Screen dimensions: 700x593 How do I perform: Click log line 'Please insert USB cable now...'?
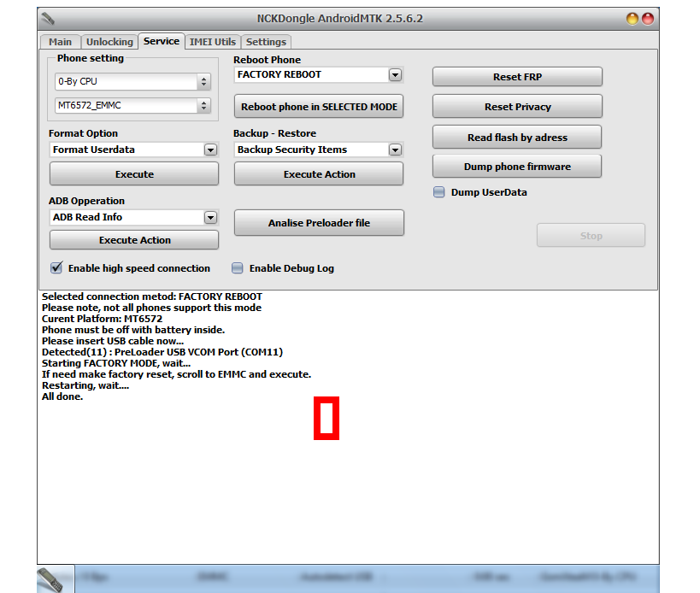113,341
